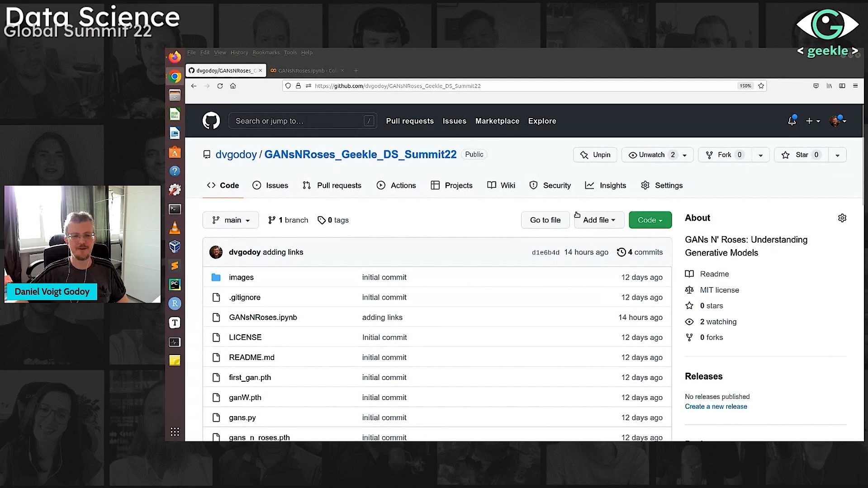868x488 pixels.
Task: Open a new browser tab
Action: coord(356,71)
